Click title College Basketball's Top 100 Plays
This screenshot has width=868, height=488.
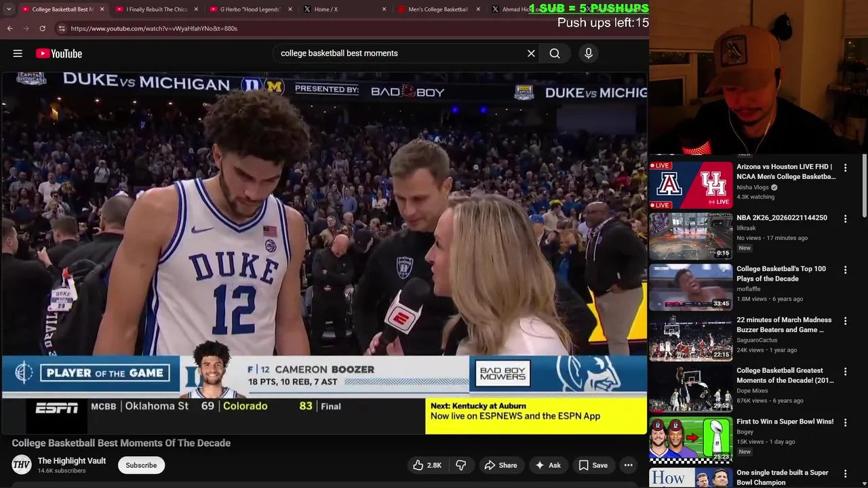point(781,274)
